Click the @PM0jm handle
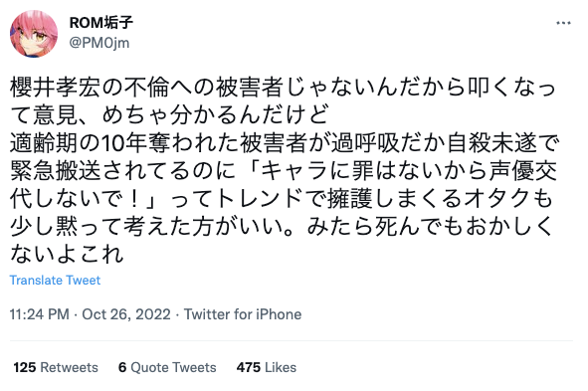The image size is (588, 391). click(x=99, y=43)
